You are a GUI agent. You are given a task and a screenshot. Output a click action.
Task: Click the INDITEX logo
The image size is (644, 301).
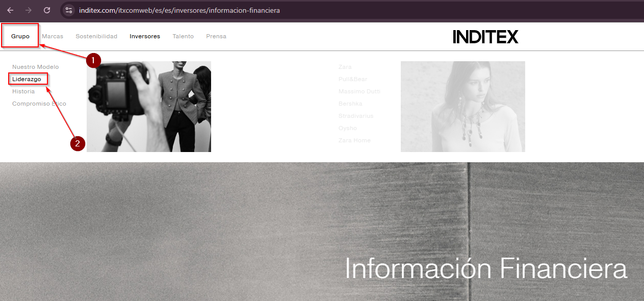pyautogui.click(x=485, y=37)
